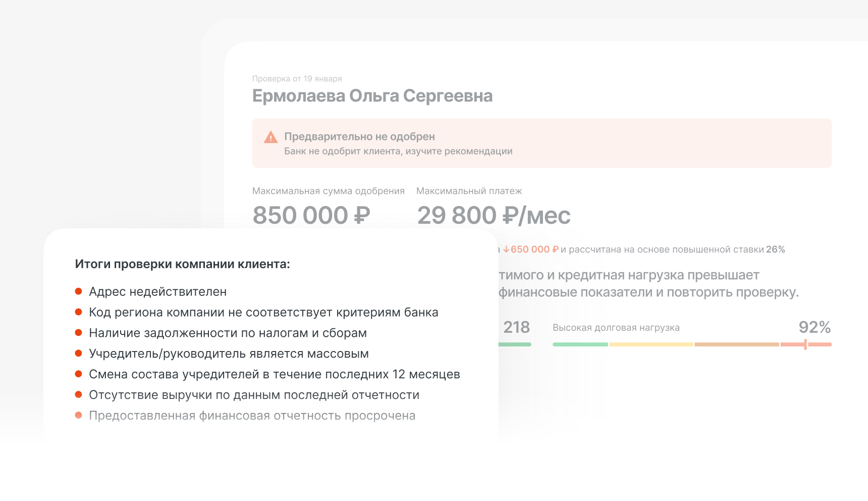The image size is (868, 501).
Task: Click the heading Предварительно не одобрен
Action: [x=359, y=136]
